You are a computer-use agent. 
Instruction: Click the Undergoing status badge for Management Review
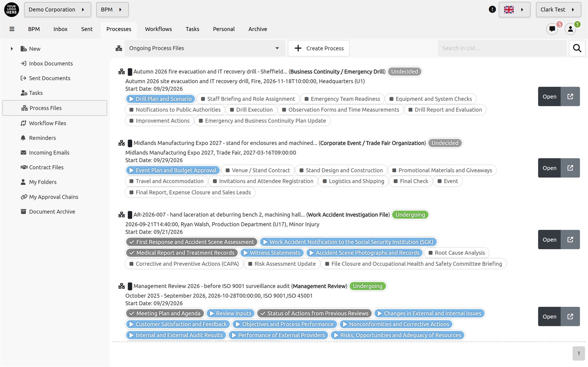367,286
